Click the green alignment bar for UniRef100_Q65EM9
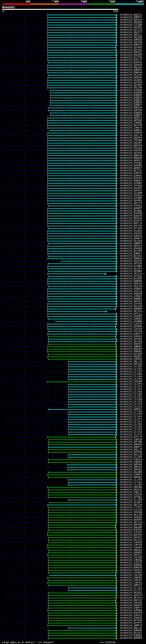Screen dimensions: 146x644 (x=83, y=638)
